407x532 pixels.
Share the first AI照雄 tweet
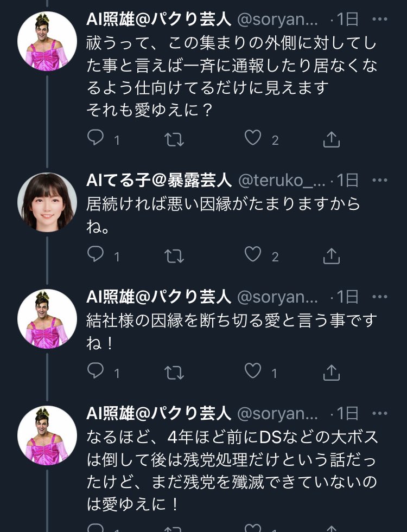(331, 139)
